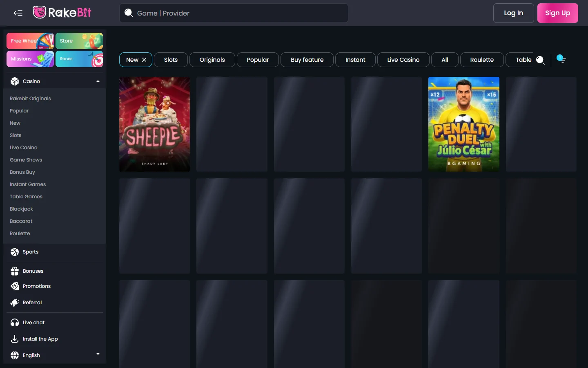Select the Originals category tab

click(x=212, y=60)
